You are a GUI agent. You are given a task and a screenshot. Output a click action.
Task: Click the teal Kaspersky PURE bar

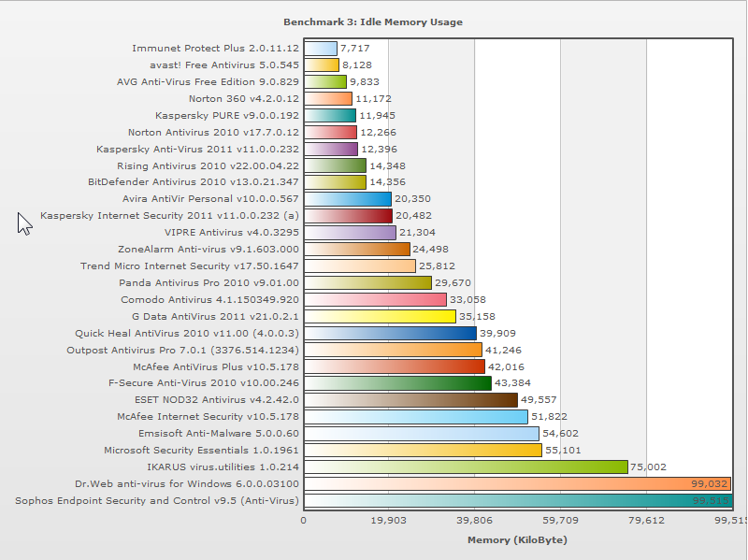point(330,115)
